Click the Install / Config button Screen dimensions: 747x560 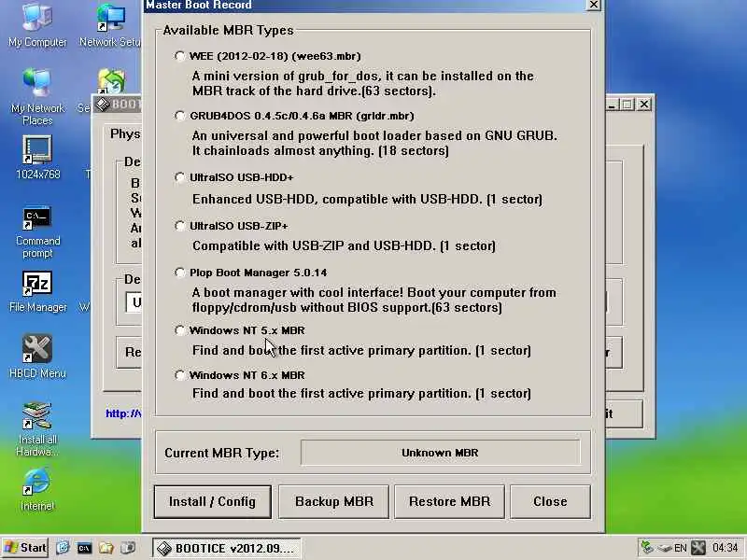(213, 502)
